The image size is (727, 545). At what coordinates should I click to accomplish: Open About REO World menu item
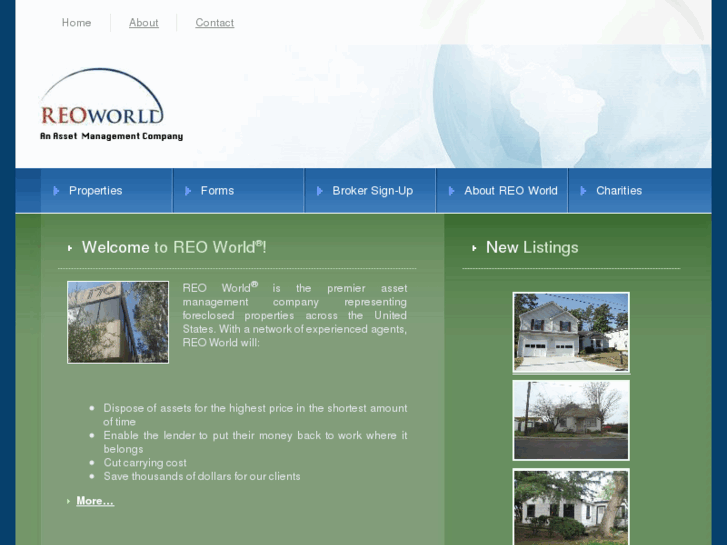coord(511,191)
